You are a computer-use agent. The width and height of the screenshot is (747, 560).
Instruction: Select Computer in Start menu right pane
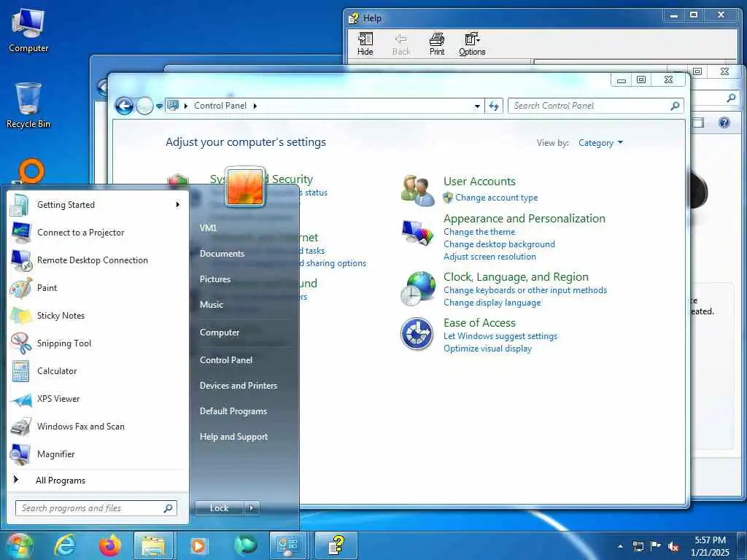[219, 332]
